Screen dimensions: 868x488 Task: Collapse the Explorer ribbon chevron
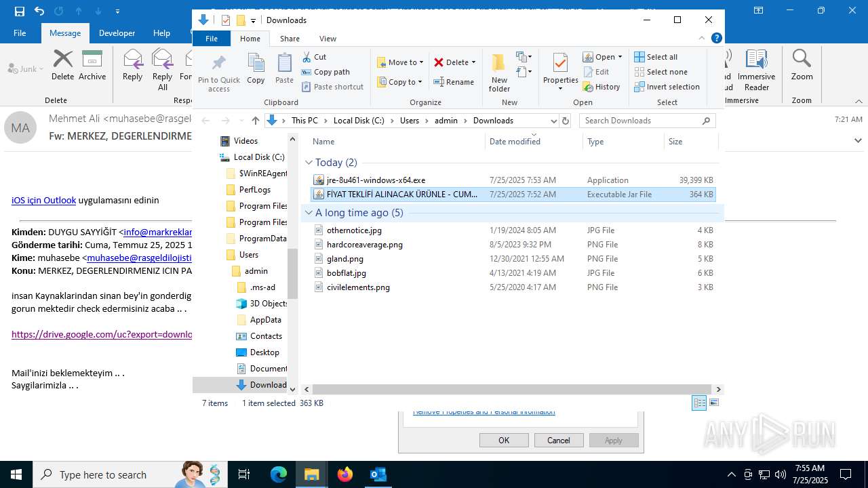coord(702,39)
